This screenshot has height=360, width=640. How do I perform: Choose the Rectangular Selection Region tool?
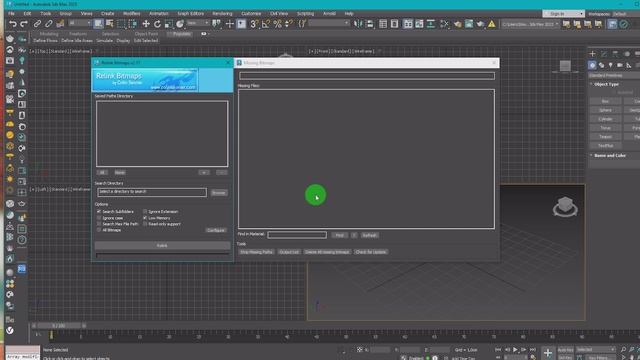tap(121, 24)
